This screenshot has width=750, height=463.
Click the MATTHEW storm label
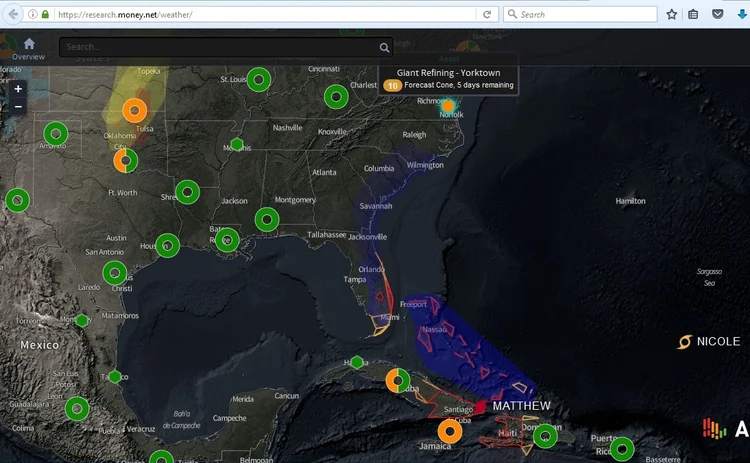click(x=521, y=406)
